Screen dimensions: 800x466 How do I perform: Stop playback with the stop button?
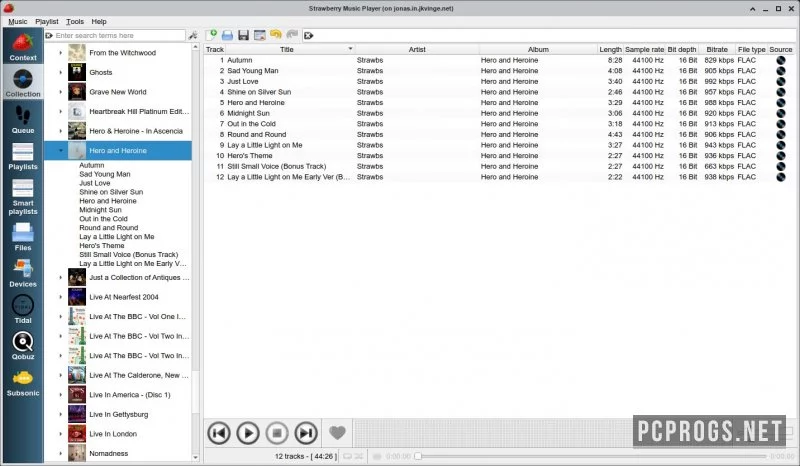(x=277, y=433)
